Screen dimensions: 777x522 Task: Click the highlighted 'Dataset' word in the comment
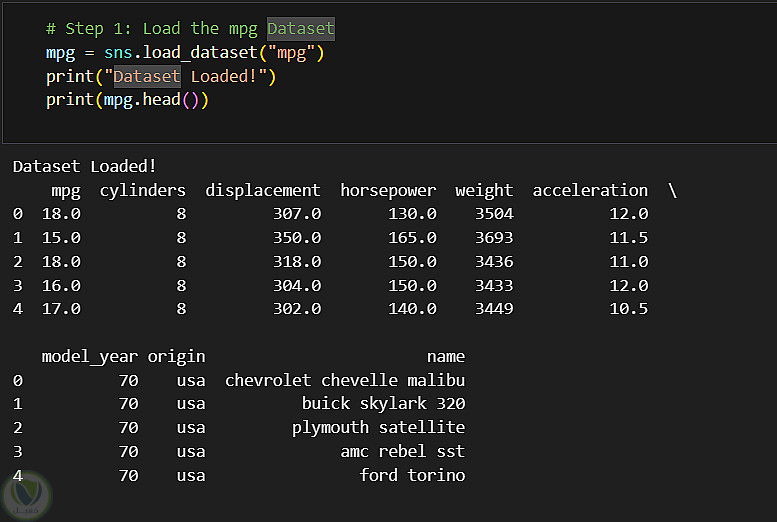click(x=301, y=29)
